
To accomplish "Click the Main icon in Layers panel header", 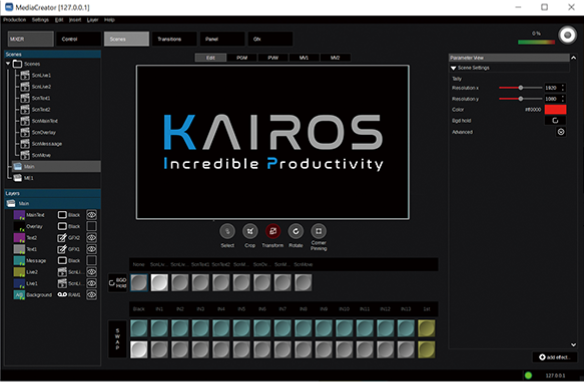I will (11, 203).
